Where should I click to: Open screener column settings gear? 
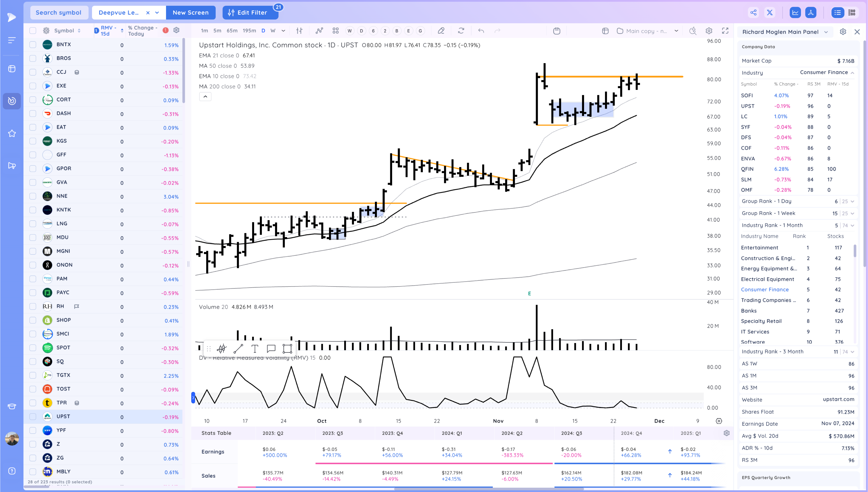176,30
